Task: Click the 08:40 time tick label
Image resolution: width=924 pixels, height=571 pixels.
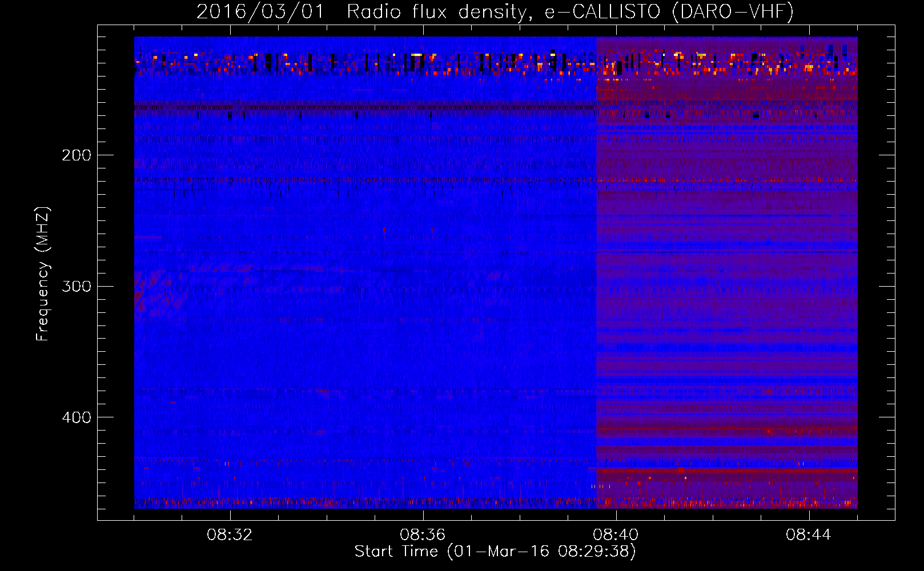Action: (616, 535)
